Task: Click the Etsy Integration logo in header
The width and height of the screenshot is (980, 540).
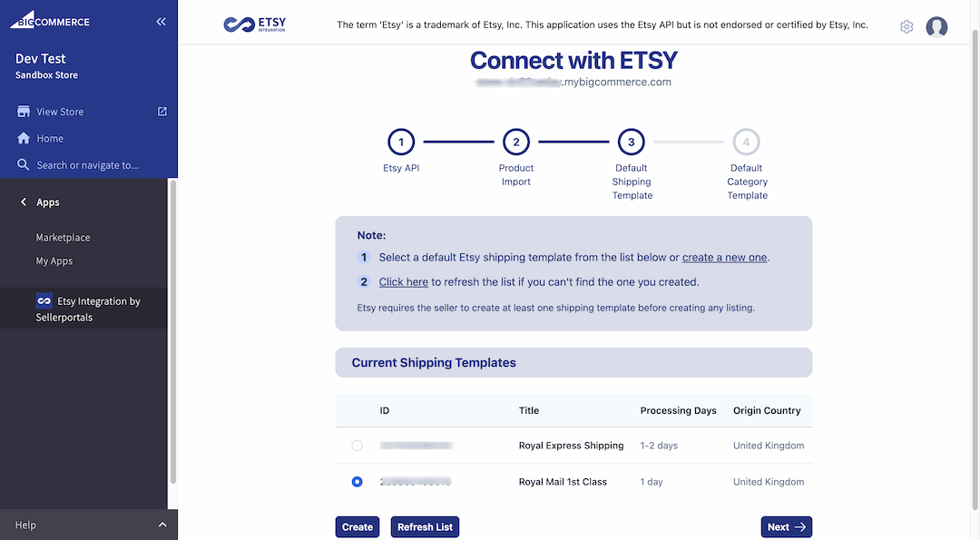Action: point(254,25)
